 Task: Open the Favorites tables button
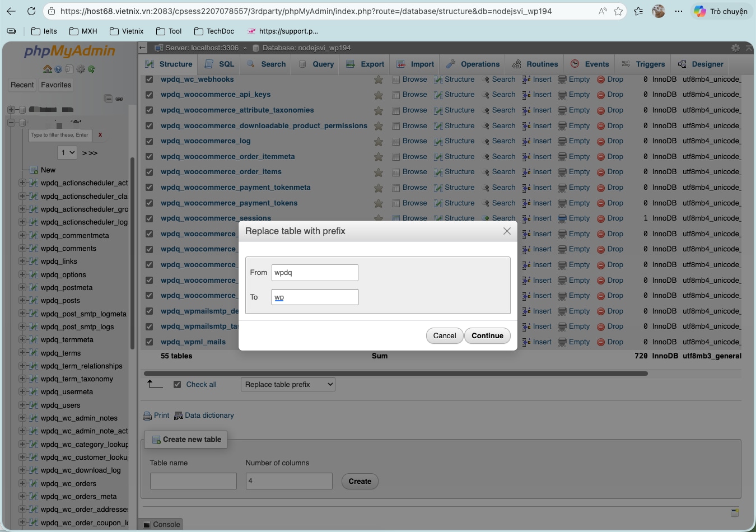(56, 85)
